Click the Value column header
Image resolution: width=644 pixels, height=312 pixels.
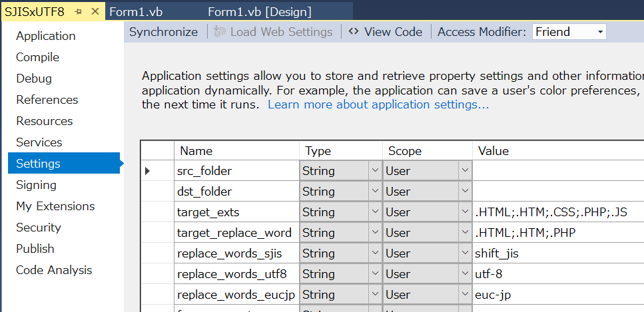coord(558,150)
